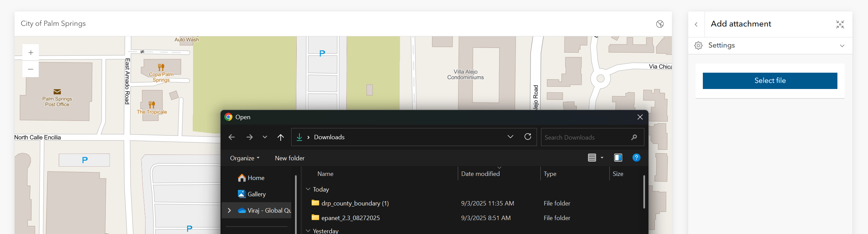Click the Settings gear icon
Screen dimensions: 868x234
698,46
